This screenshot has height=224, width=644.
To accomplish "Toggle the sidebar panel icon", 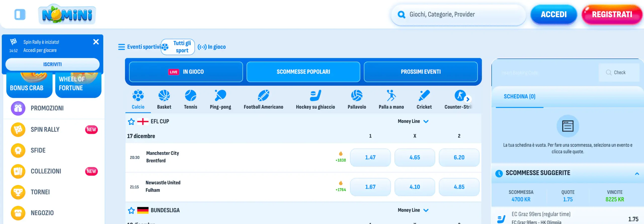I will click(20, 15).
